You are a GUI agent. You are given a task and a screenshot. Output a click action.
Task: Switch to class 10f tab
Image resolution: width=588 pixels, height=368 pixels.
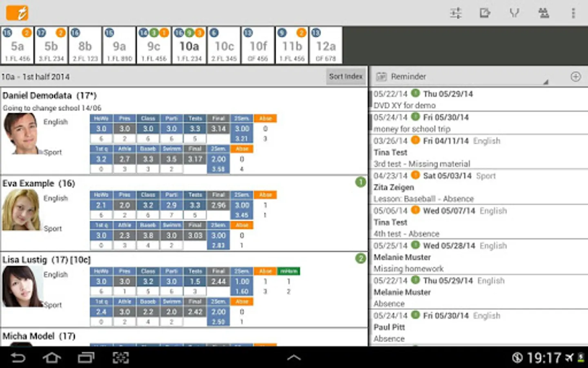[258, 45]
